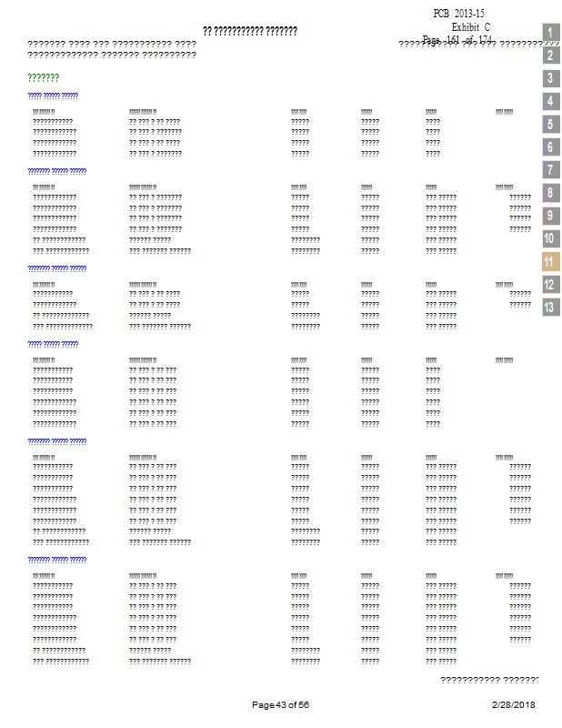Follow the third blue underlined section heading

[x=56, y=268]
